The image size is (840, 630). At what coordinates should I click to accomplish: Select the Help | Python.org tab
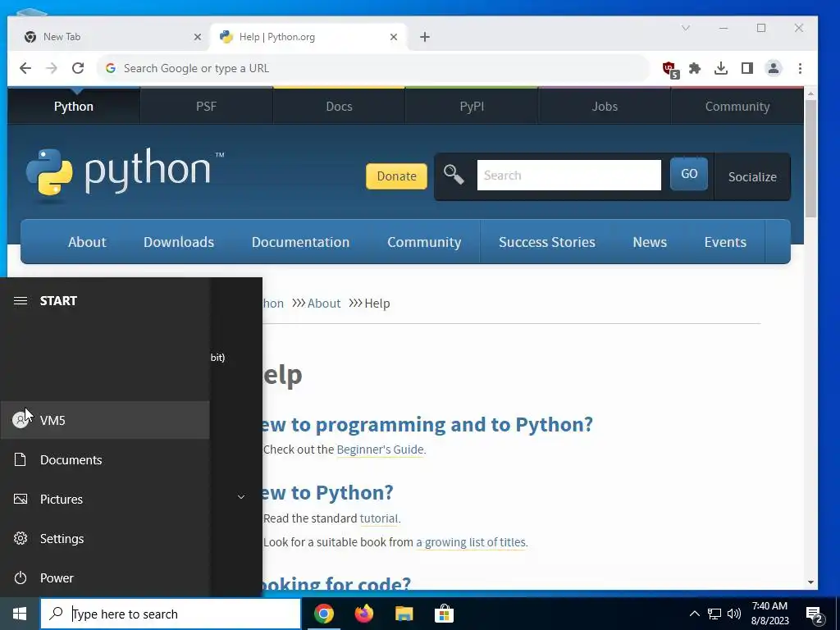pyautogui.click(x=308, y=37)
